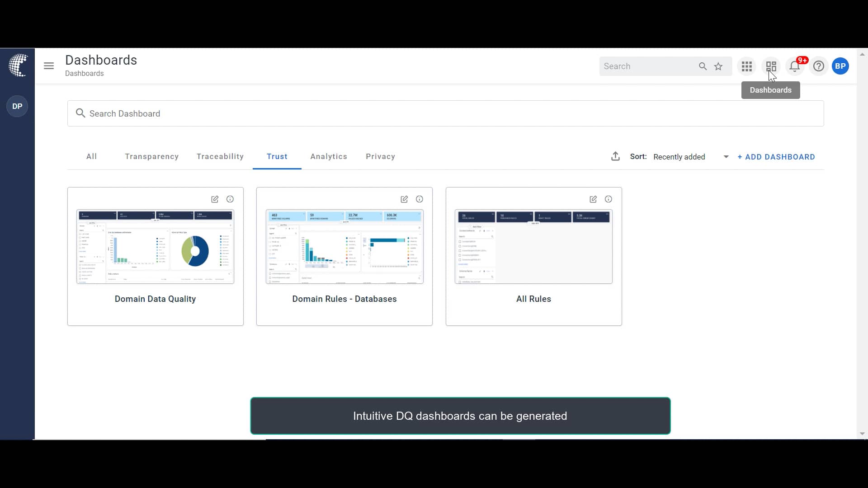
Task: Open the apps grid icon
Action: 747,66
